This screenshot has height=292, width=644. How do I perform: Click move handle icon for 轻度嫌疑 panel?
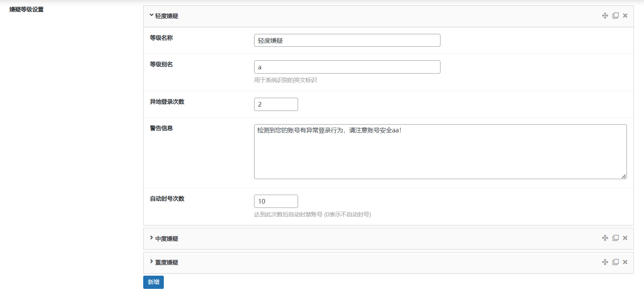click(x=605, y=16)
